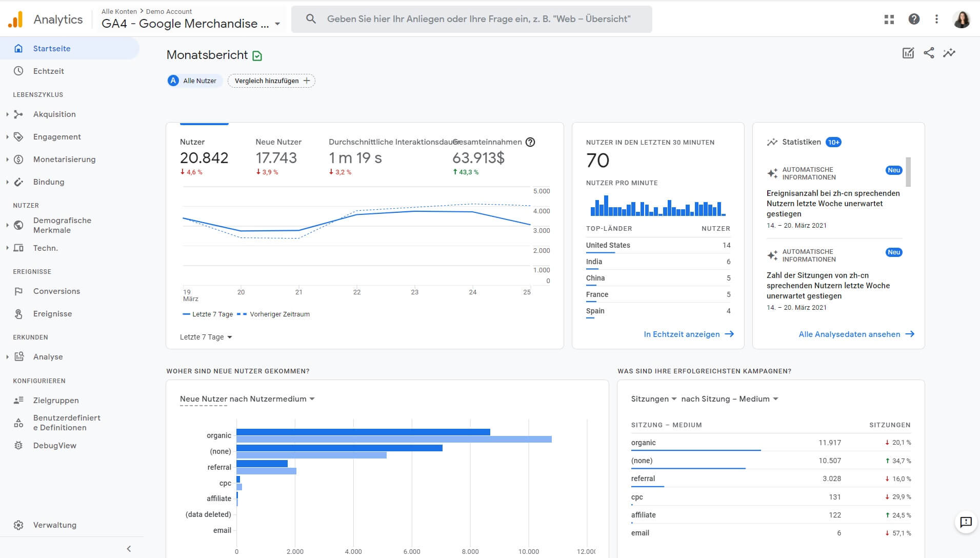Click the green Monatsbericht status icon

tap(257, 56)
